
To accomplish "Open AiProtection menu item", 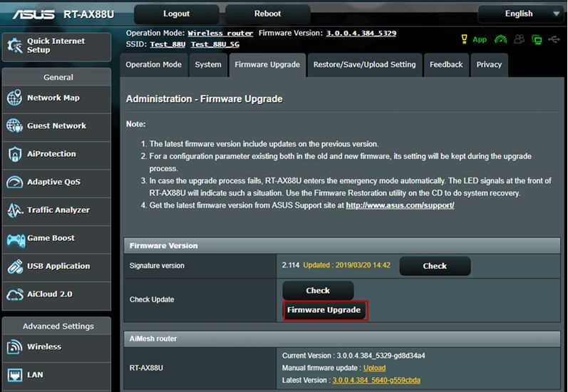I will [56, 154].
